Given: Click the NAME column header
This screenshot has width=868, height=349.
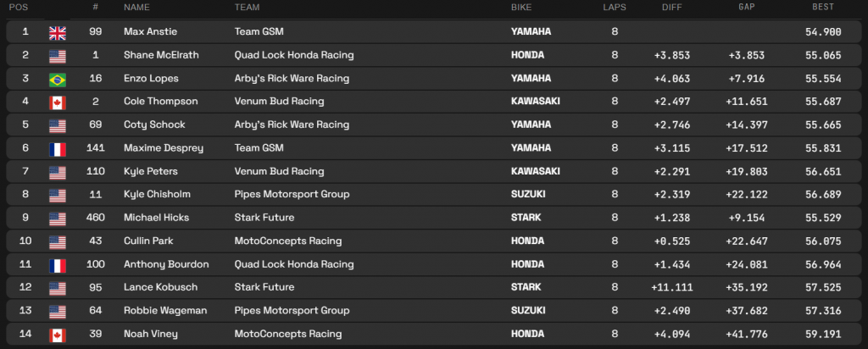Looking at the screenshot, I should [x=136, y=8].
